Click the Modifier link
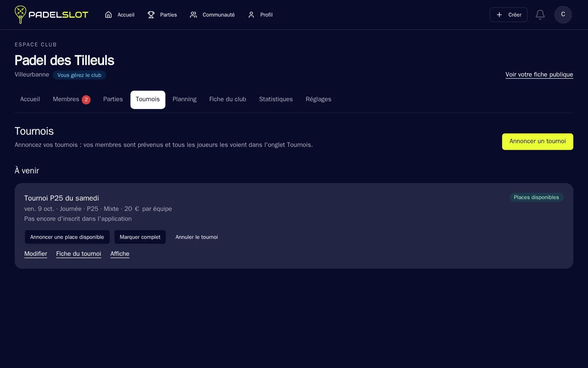Viewport: 588px width, 368px height. pyautogui.click(x=36, y=254)
